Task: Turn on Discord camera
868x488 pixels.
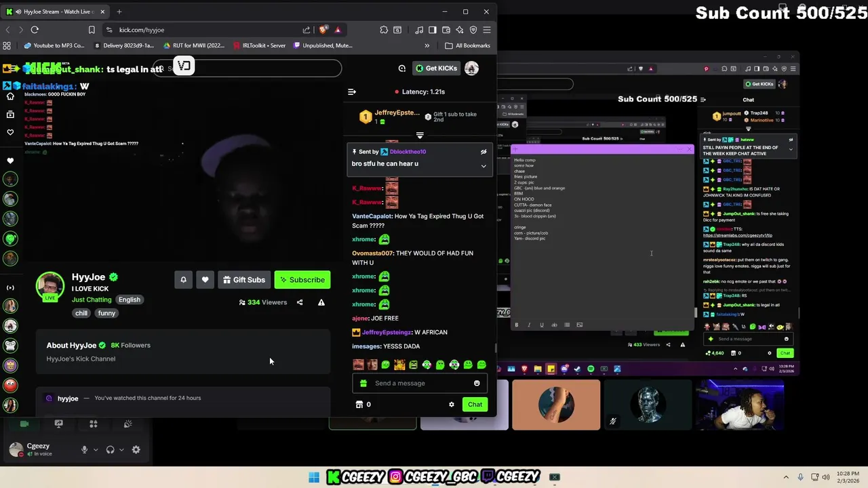Action: [x=24, y=424]
